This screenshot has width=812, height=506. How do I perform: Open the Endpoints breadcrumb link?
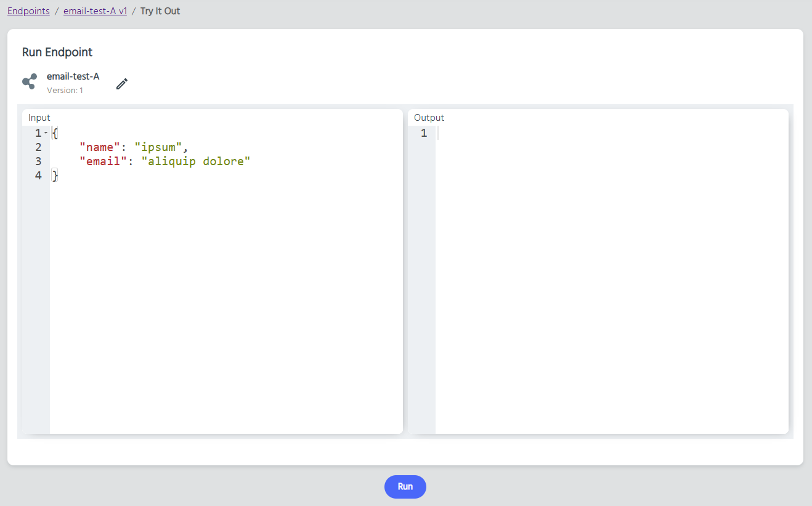28,11
